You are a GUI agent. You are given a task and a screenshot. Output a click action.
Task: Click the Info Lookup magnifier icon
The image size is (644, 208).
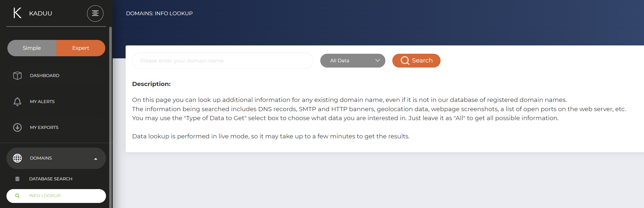(17, 196)
